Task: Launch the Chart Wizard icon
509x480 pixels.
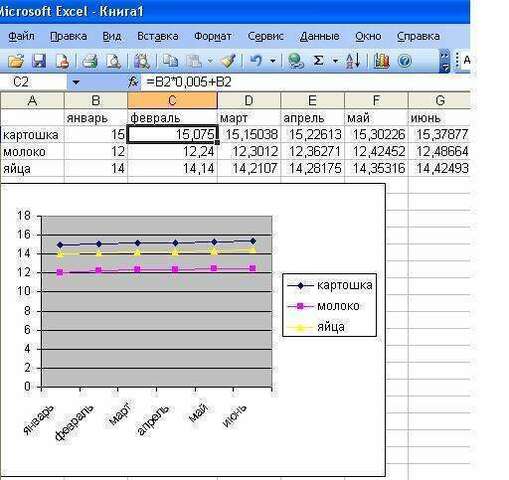Action: pos(381,61)
